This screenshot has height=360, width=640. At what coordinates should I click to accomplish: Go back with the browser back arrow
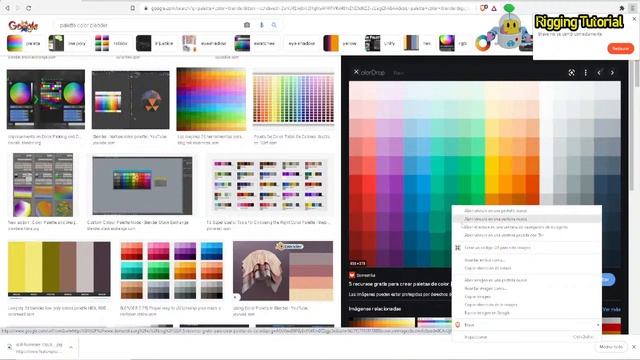(7, 8)
